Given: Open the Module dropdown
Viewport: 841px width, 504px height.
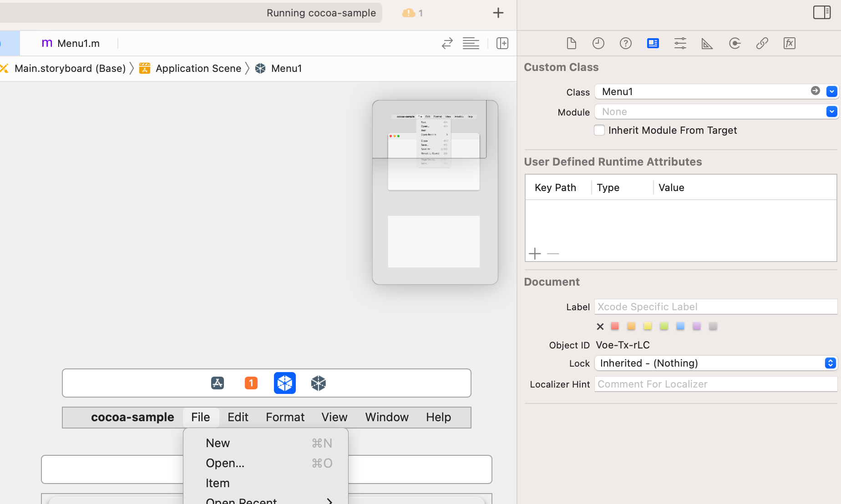Looking at the screenshot, I should coord(831,111).
